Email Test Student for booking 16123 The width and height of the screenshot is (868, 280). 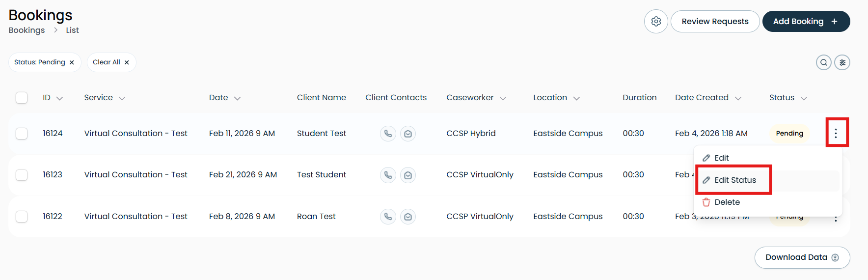(x=408, y=175)
